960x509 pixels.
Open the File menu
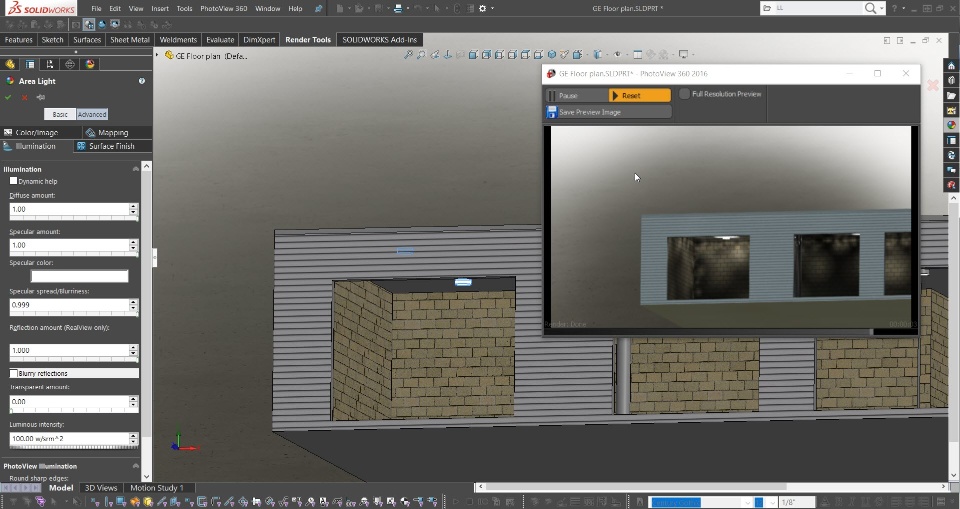pyautogui.click(x=96, y=9)
